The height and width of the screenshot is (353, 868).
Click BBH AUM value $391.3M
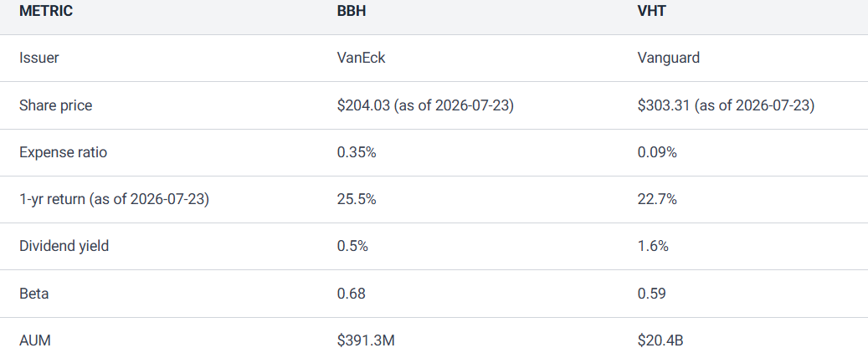[366, 340]
